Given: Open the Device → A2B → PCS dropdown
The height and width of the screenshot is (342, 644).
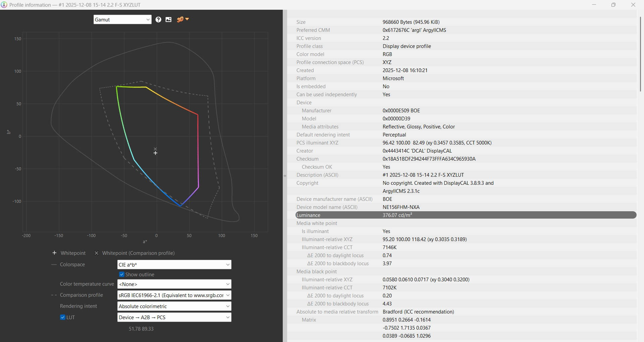Looking at the screenshot, I should 174,317.
